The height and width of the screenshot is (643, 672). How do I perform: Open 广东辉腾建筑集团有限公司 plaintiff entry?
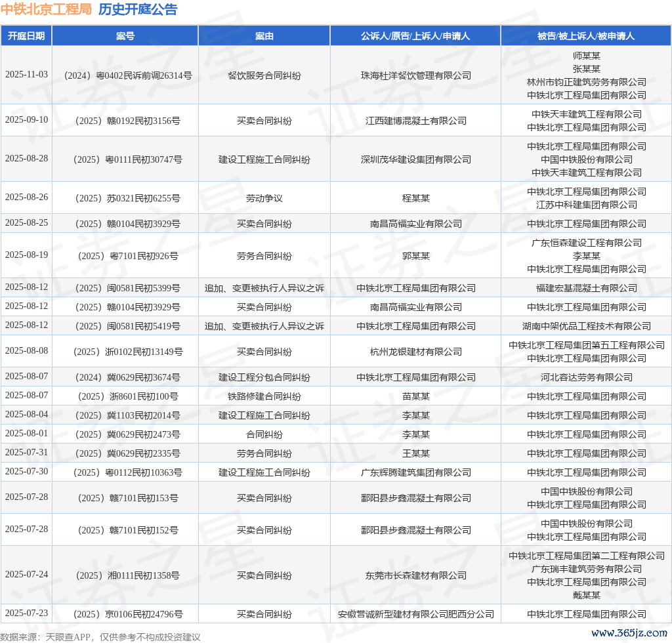coord(415,472)
